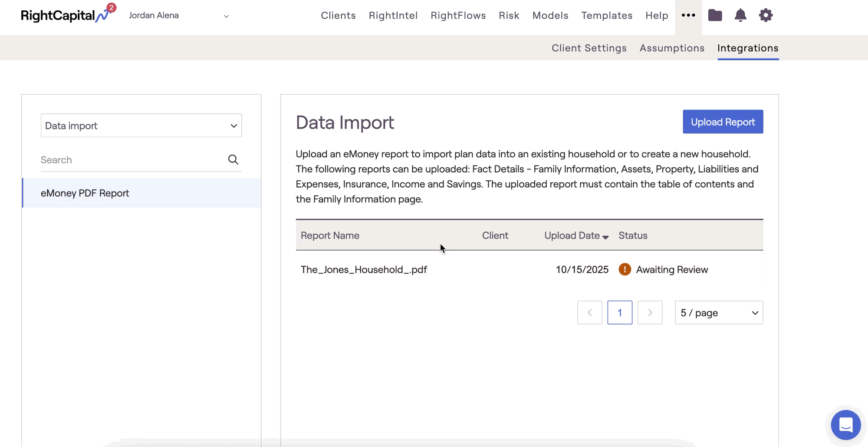This screenshot has width=868, height=447.
Task: Open the settings gear icon
Action: click(x=766, y=15)
